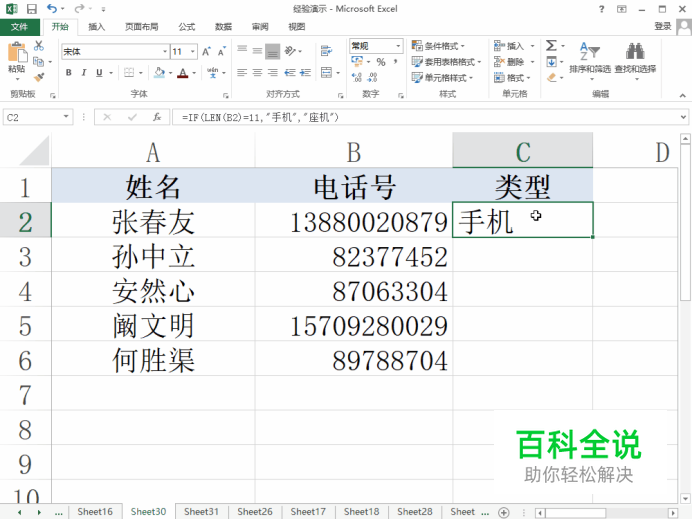Toggle underline formatting
This screenshot has width=692, height=519.
(x=99, y=72)
